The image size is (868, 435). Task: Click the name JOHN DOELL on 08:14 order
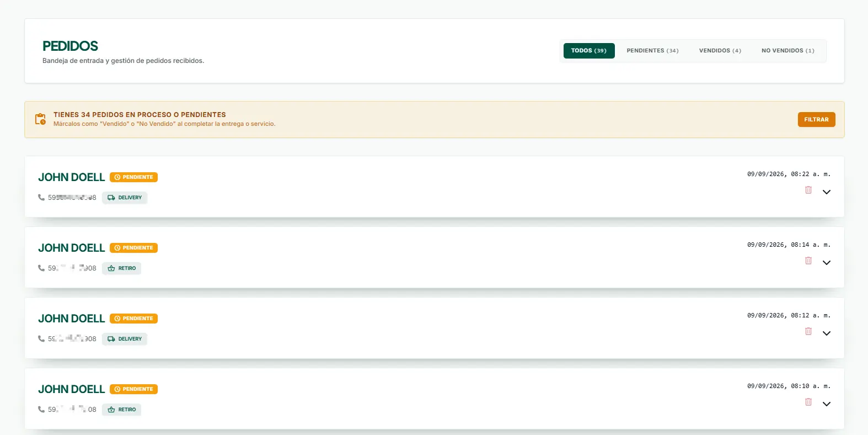pos(72,248)
